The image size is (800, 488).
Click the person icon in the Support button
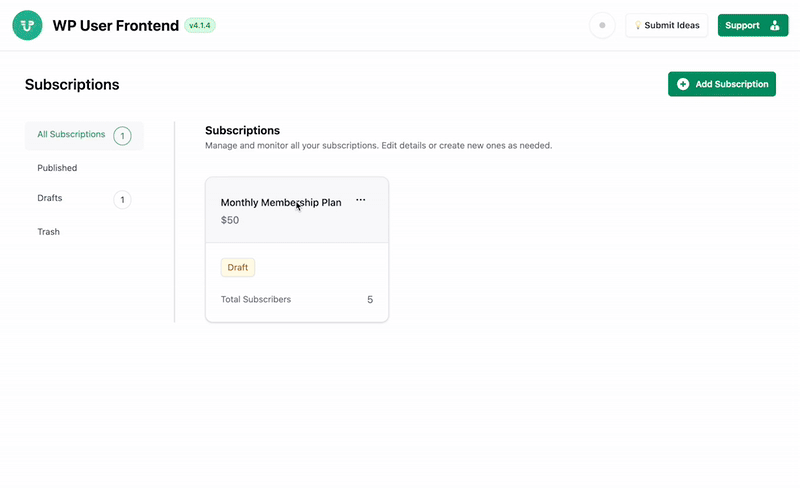[x=774, y=26]
